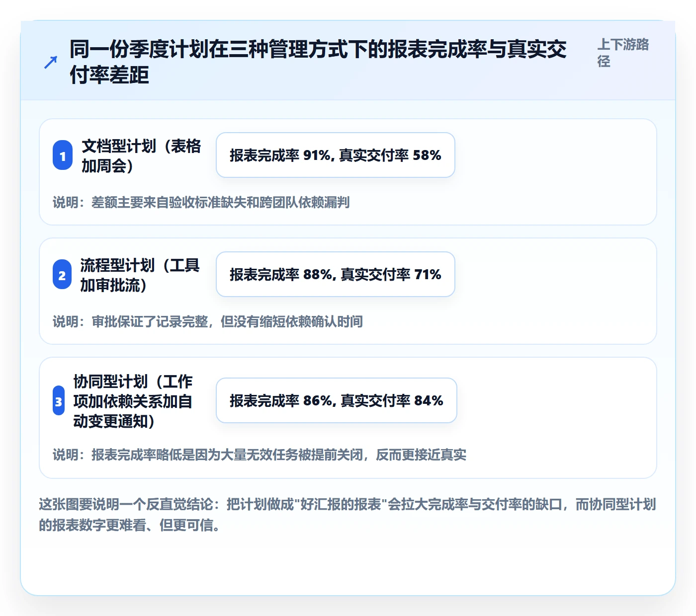
Task: Select the 流程型计划（工具加审批流） heading
Action: (140, 275)
